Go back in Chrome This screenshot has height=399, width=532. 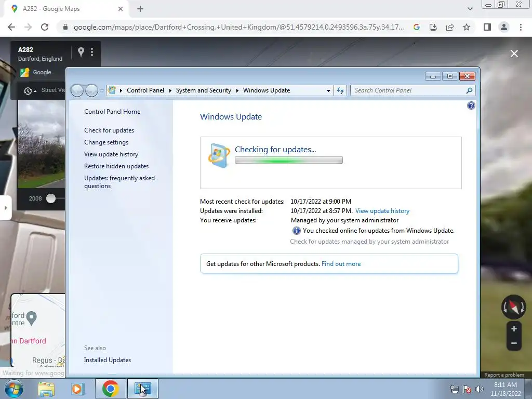[x=11, y=27]
